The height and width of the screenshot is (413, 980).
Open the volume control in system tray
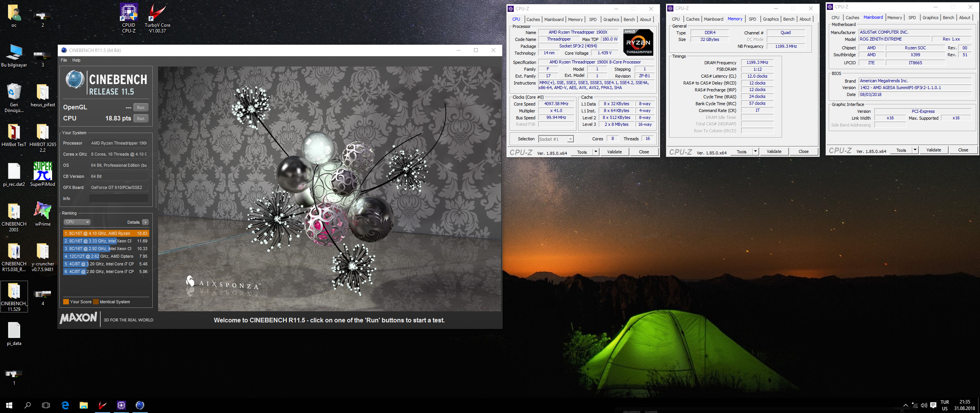924,405
